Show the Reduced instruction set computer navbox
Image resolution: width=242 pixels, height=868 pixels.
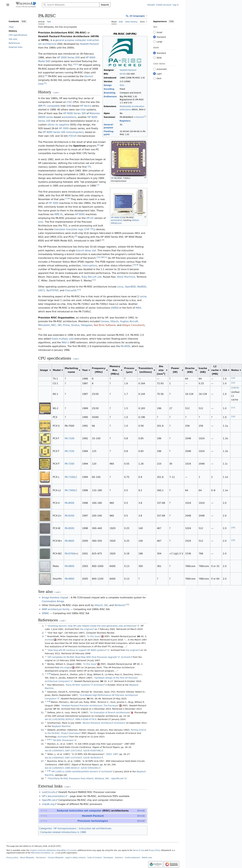click(x=141, y=810)
